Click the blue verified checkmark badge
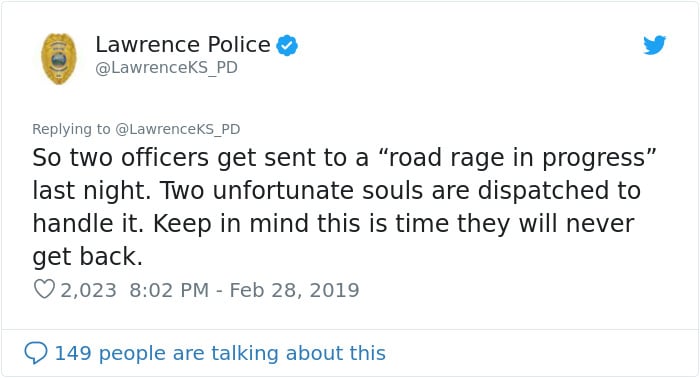 point(287,46)
